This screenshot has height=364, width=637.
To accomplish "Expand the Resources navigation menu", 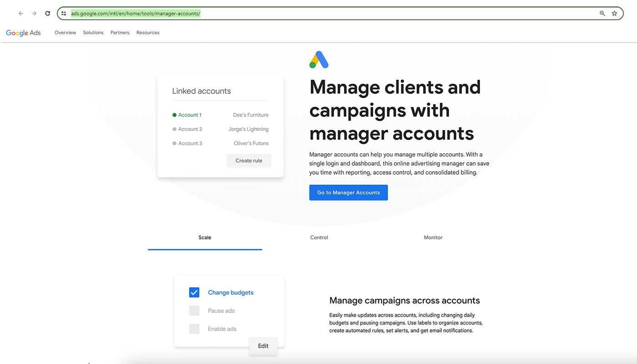I will 148,32.
